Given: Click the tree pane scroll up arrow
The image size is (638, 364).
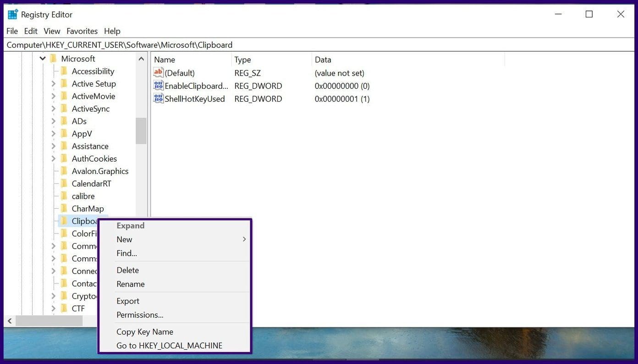Looking at the screenshot, I should point(141,59).
